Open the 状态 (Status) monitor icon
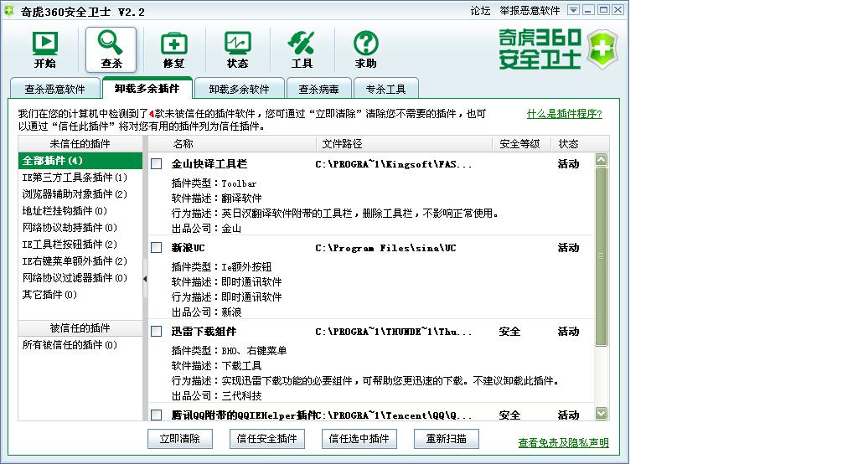The height and width of the screenshot is (464, 868). pyautogui.click(x=237, y=49)
